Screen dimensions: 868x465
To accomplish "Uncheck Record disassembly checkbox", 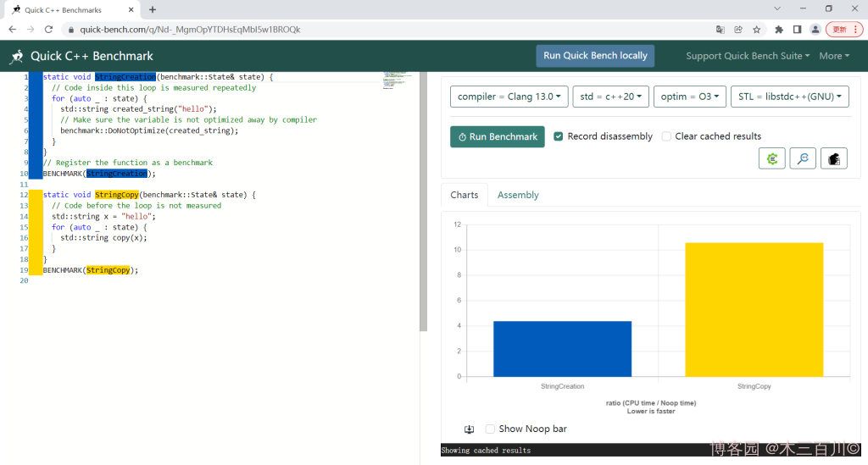I will 559,136.
